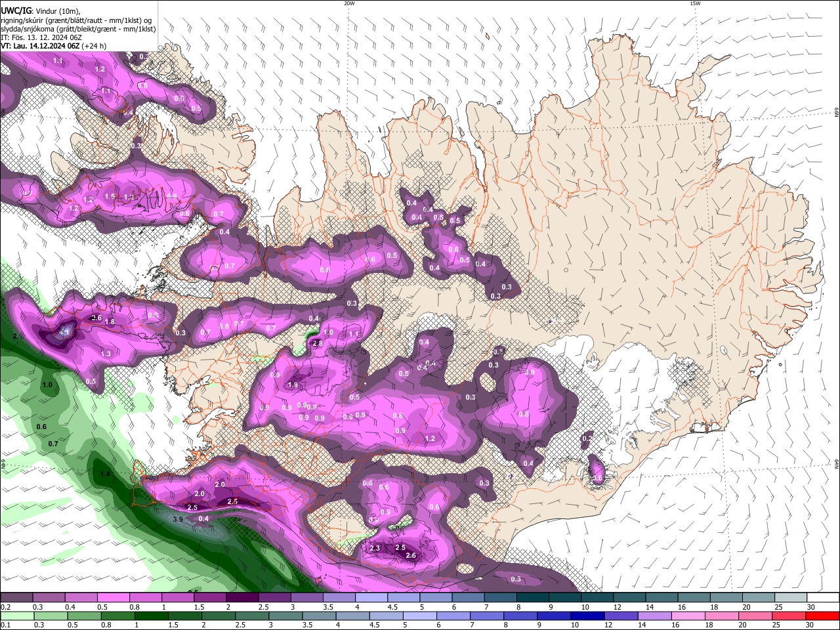Click the 3.9 precipitation value on map
This screenshot has height=630, width=840.
pyautogui.click(x=178, y=519)
